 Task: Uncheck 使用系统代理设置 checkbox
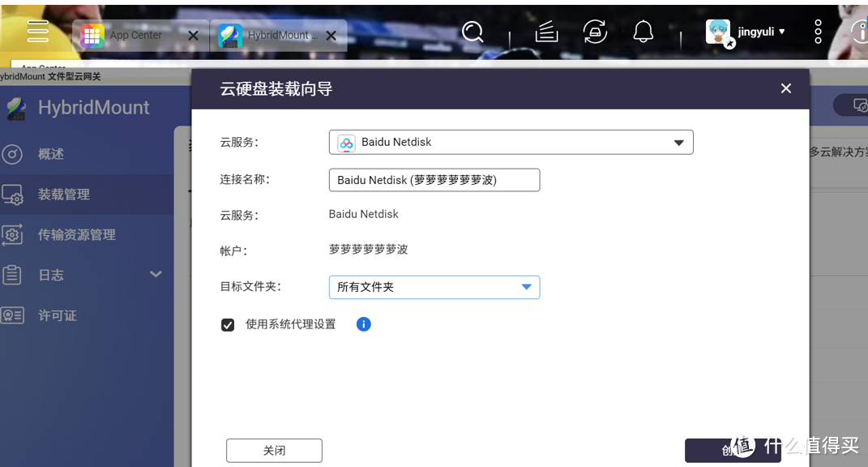tap(227, 324)
